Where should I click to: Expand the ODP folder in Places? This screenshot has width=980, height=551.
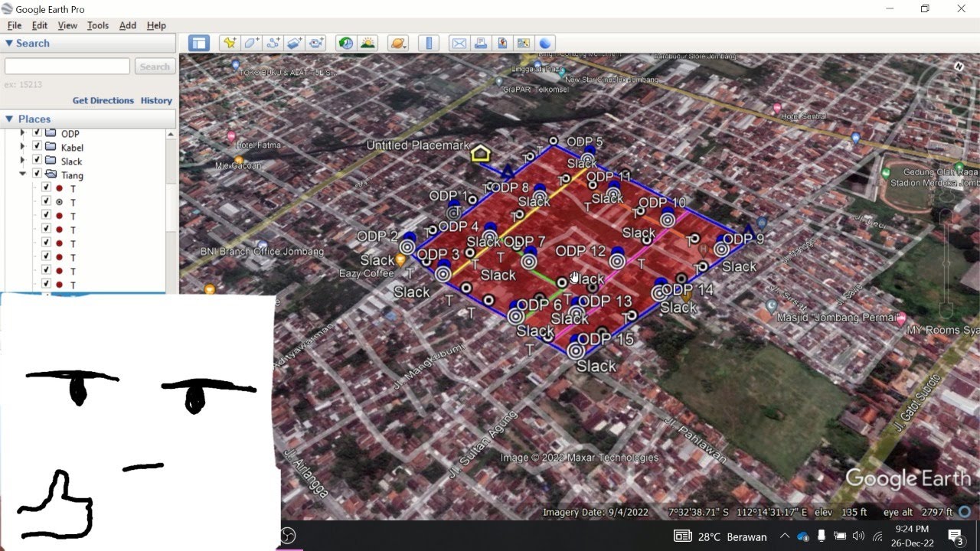[x=22, y=133]
